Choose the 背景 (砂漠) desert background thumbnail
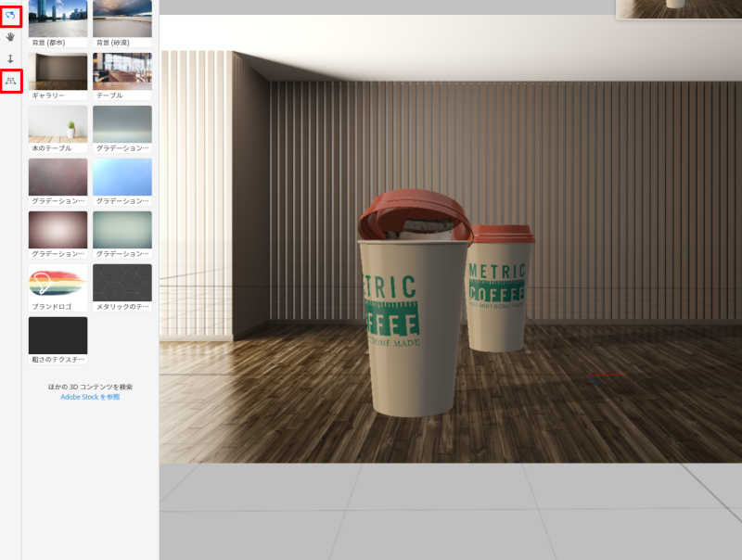 coord(122,19)
